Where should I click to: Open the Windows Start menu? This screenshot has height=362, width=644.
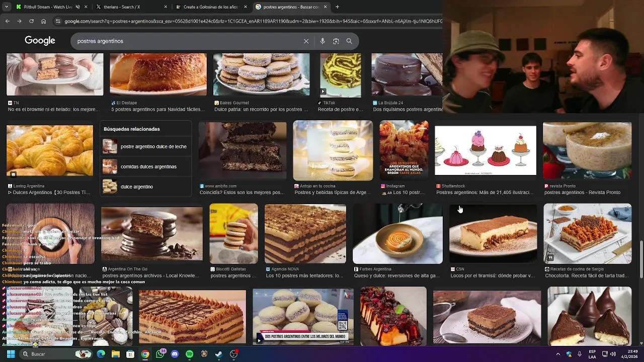coord(11,354)
